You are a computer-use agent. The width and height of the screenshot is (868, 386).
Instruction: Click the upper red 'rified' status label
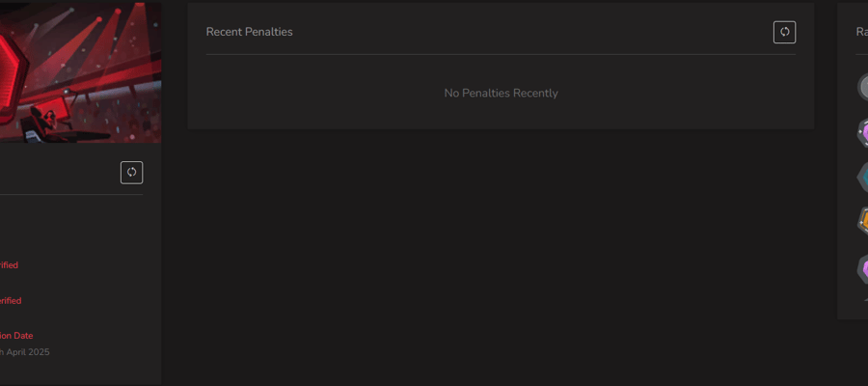[x=9, y=265]
